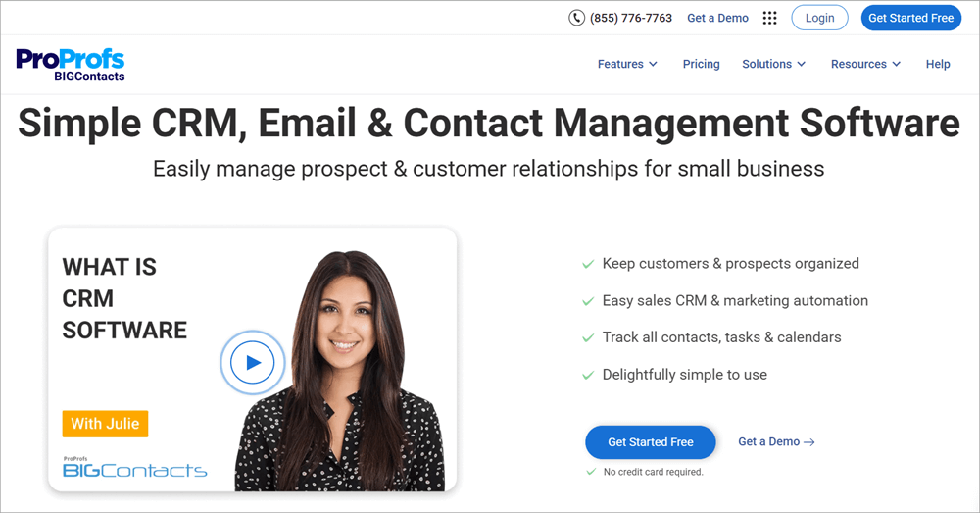
Task: Open the apps grid icon
Action: pyautogui.click(x=770, y=18)
